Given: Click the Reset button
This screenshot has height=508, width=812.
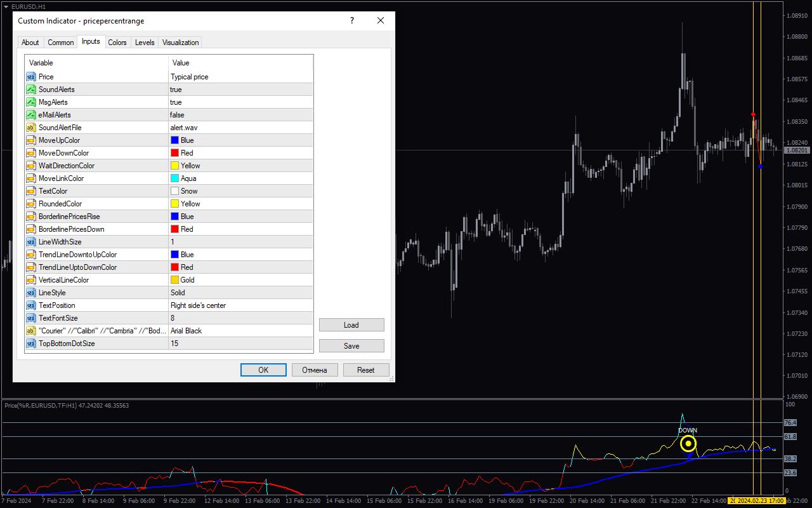Looking at the screenshot, I should [x=366, y=370].
